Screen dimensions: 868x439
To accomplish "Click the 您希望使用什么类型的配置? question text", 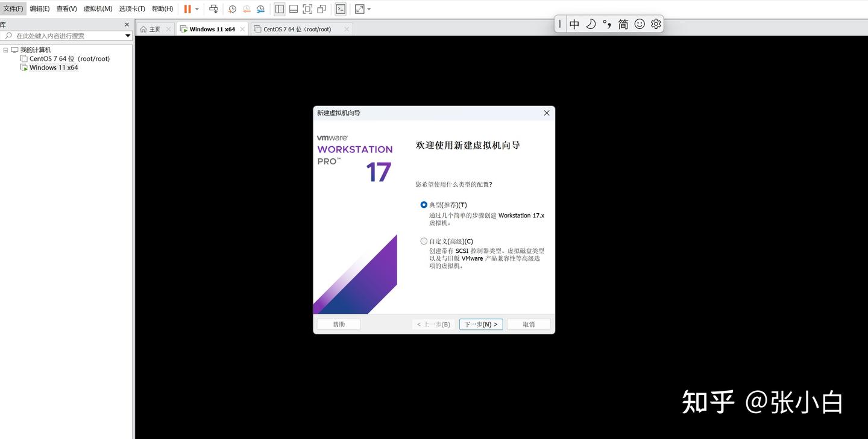I will 454,184.
